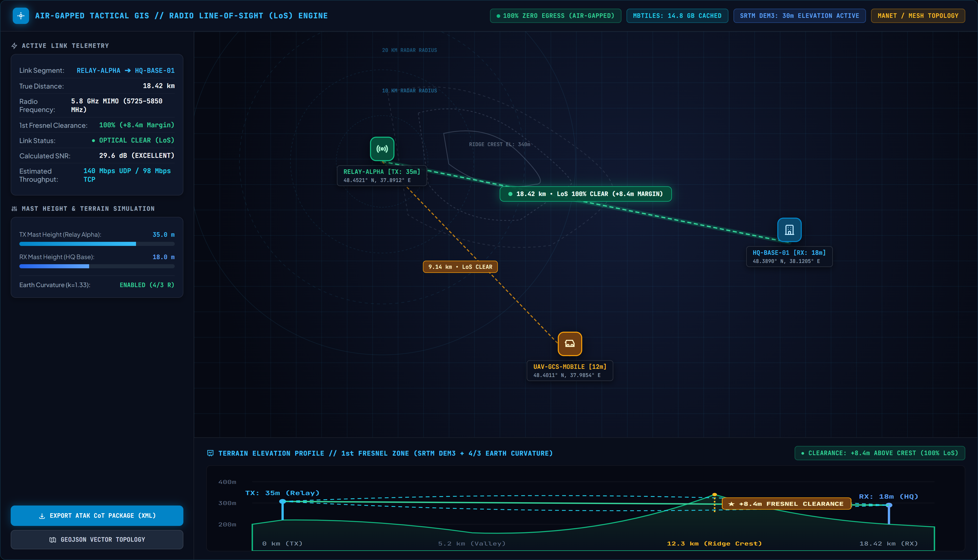This screenshot has height=560, width=978.
Task: Click the 20 KM RADAR RADIUS label
Action: 409,50
